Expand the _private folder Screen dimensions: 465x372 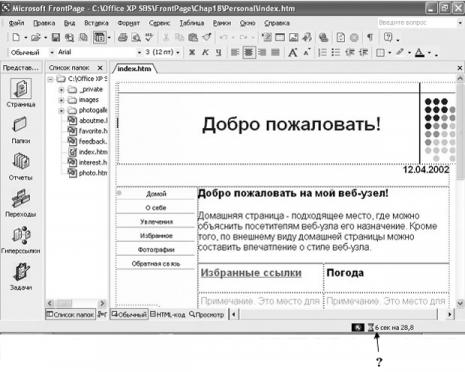pos(61,90)
